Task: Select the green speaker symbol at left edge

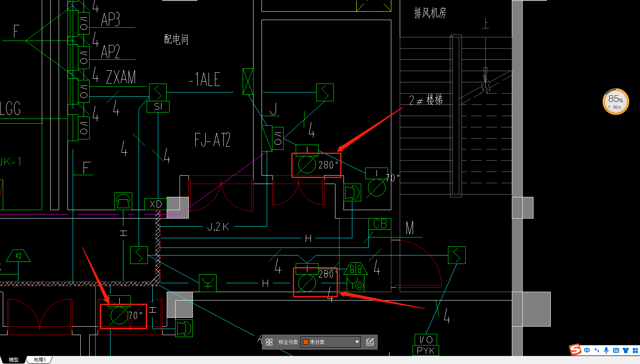Action: click(x=18, y=256)
